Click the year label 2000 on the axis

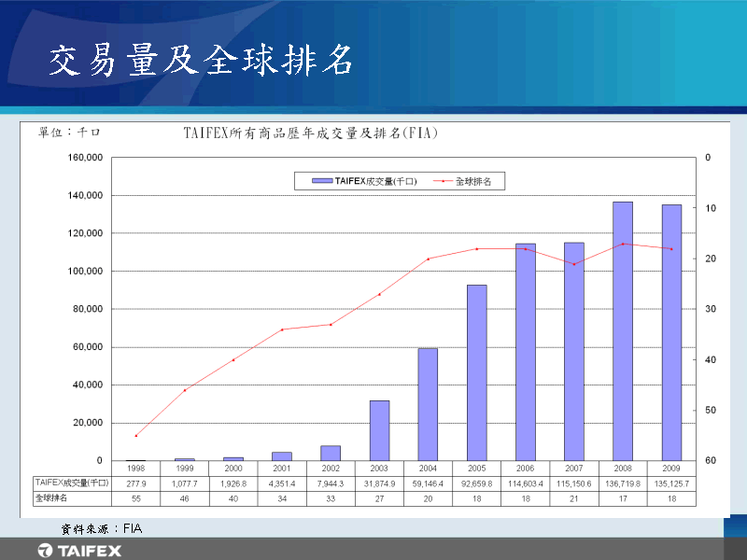point(233,469)
